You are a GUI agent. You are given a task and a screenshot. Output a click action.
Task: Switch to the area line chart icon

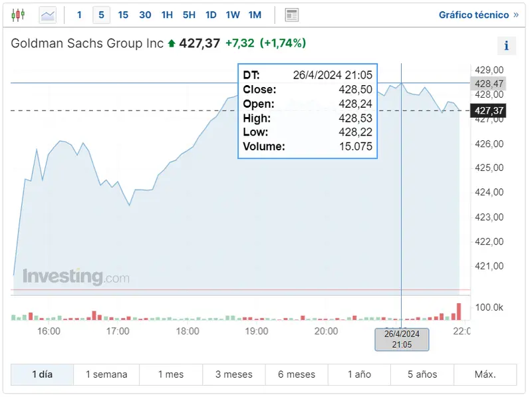point(48,15)
